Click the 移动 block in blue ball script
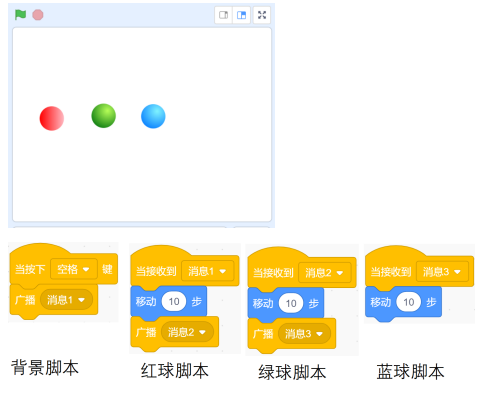493x399 pixels. [x=403, y=303]
